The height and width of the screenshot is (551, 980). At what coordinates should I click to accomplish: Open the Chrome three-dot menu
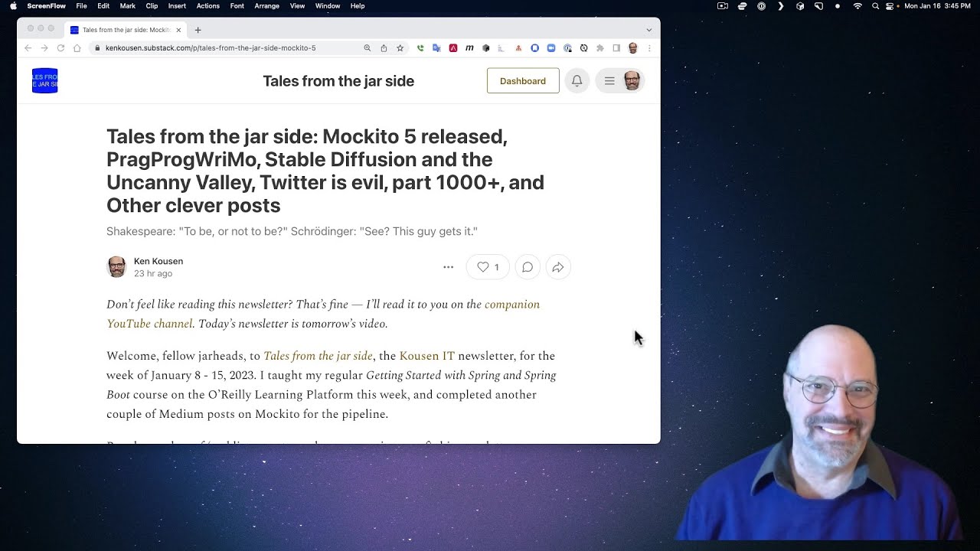click(x=649, y=47)
